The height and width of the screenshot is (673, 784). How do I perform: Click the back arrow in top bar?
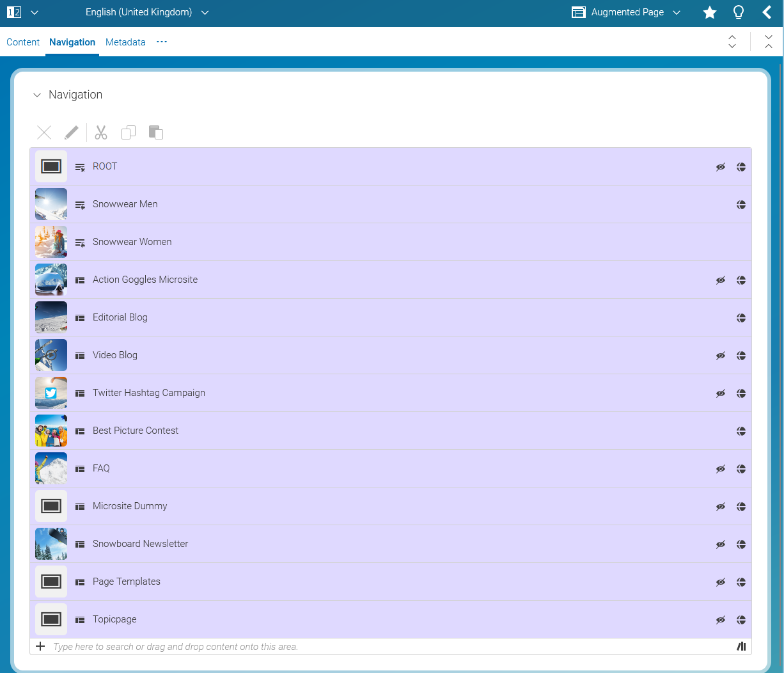[767, 12]
